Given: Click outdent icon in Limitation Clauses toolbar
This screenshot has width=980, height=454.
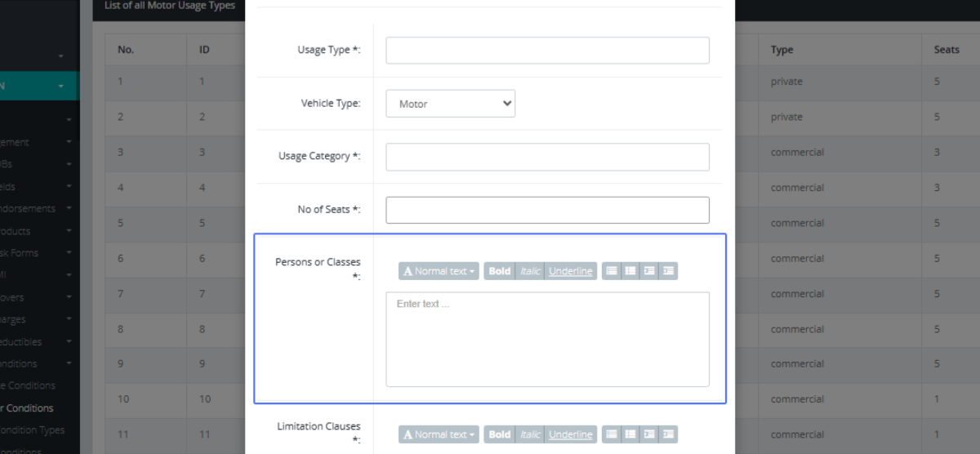Looking at the screenshot, I should click(649, 434).
